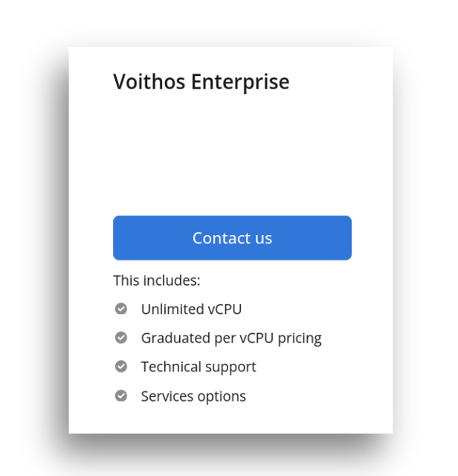Viewport: 458px width, 476px height.
Task: Select the Technical support list item
Action: (199, 367)
